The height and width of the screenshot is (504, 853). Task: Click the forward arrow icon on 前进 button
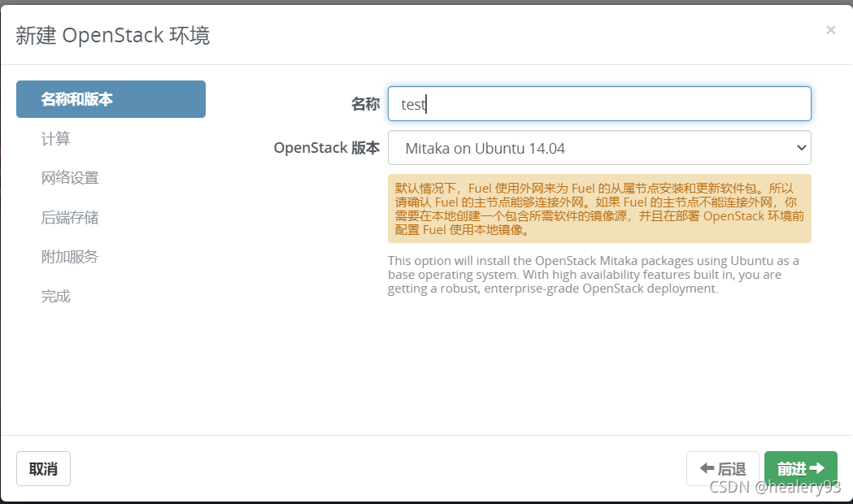[x=816, y=467]
